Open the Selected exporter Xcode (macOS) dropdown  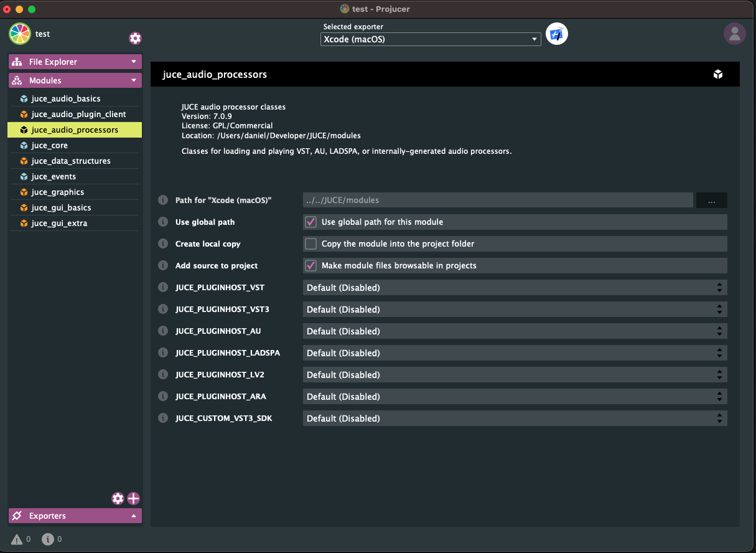coord(431,39)
